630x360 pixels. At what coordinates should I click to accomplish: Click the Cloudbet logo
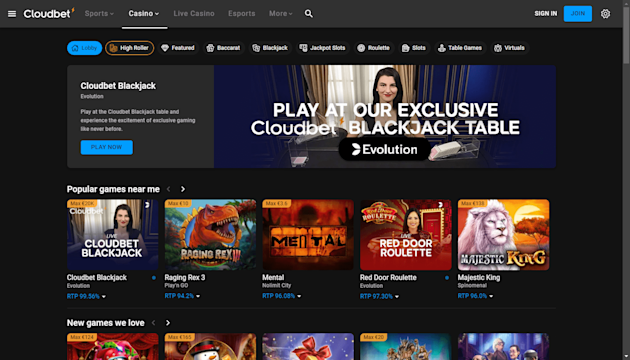[49, 13]
